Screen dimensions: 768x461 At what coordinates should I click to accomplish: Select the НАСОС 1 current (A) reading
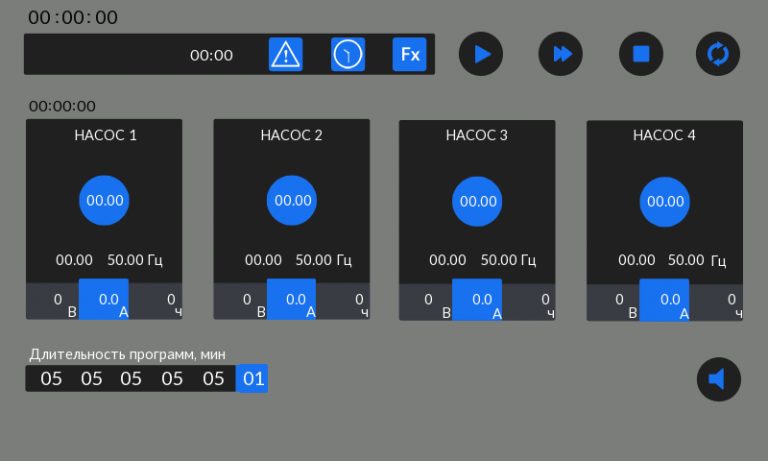click(x=104, y=299)
